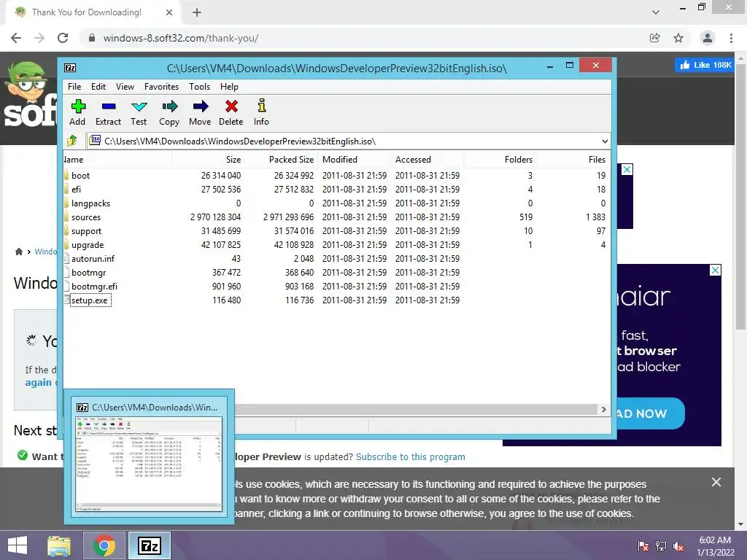
Task: Open Chrome three-dot menu
Action: point(731,38)
